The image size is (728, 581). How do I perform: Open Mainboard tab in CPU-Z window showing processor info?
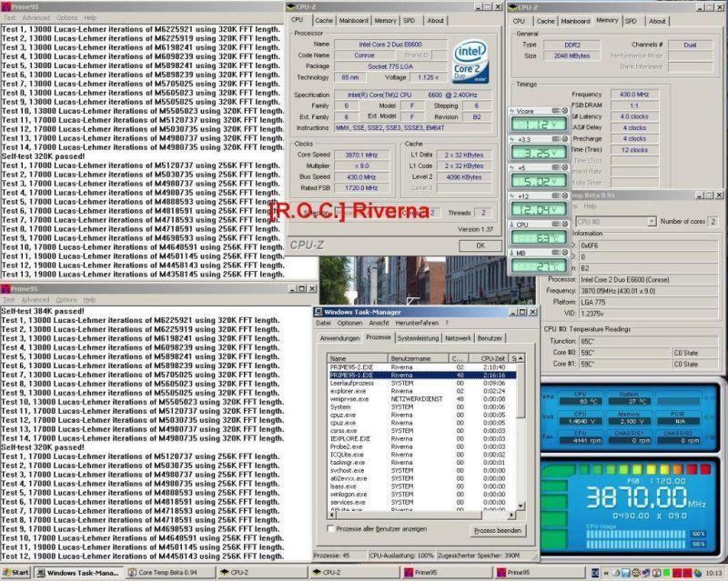point(353,21)
